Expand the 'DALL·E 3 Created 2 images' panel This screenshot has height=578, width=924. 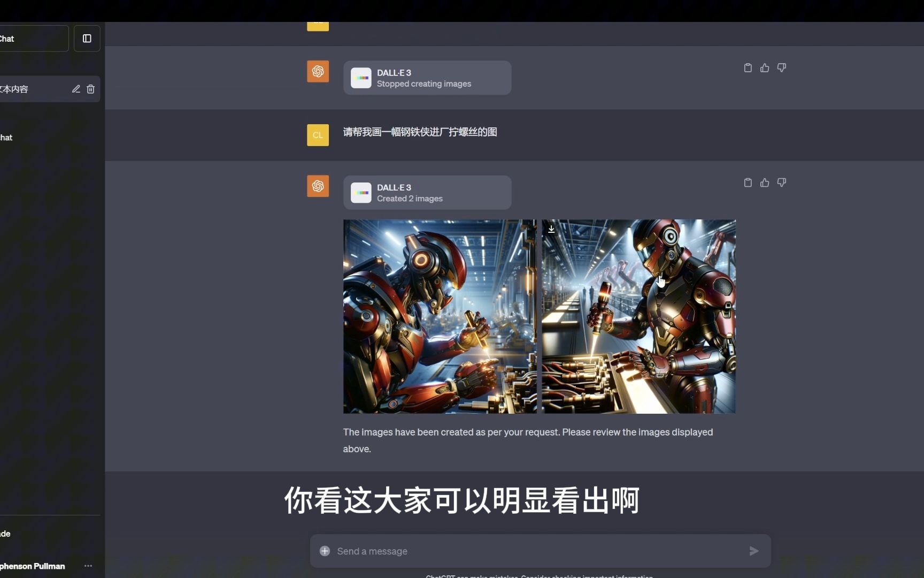(x=427, y=193)
